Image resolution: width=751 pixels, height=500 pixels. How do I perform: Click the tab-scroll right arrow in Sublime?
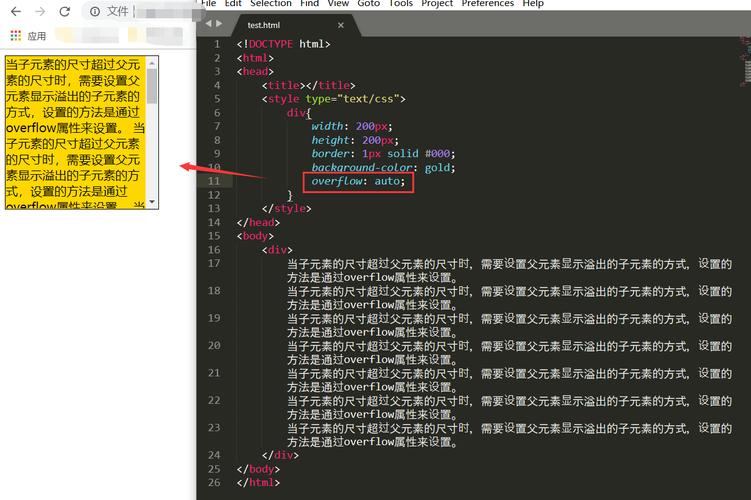point(219,23)
